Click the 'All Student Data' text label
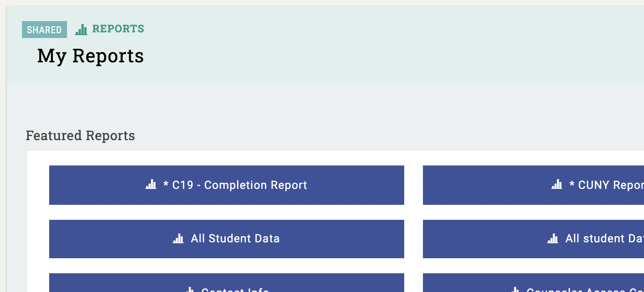Screen dimensions: 644x292 pyautogui.click(x=235, y=239)
